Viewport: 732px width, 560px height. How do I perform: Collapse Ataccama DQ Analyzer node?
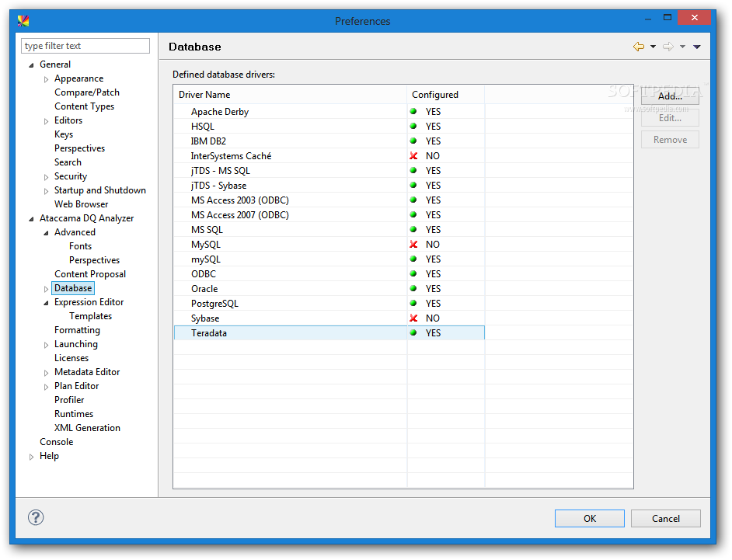31,219
